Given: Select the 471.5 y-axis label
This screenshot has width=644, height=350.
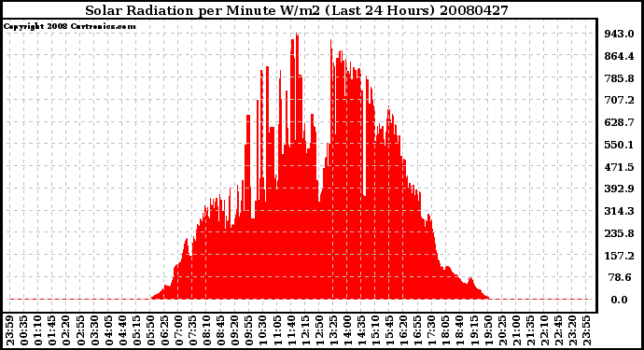Looking at the screenshot, I should click(619, 167).
